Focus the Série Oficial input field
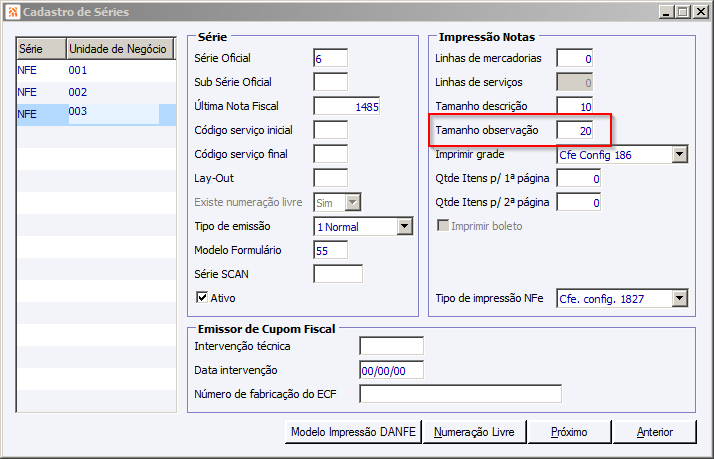714x459 pixels. 330,58
